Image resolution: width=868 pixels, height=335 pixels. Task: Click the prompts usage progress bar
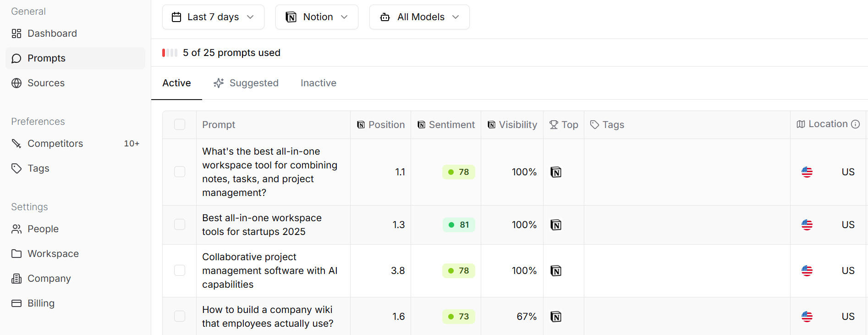(170, 53)
